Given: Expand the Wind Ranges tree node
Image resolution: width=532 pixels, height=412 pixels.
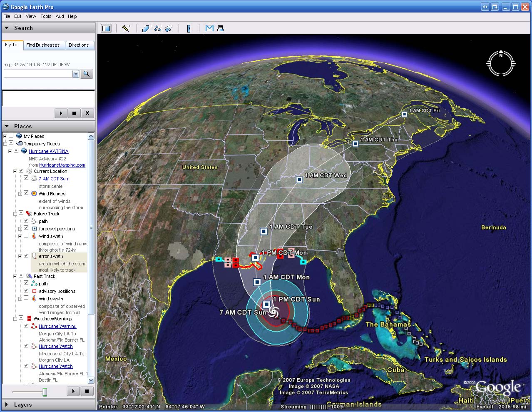Looking at the screenshot, I should pos(20,194).
